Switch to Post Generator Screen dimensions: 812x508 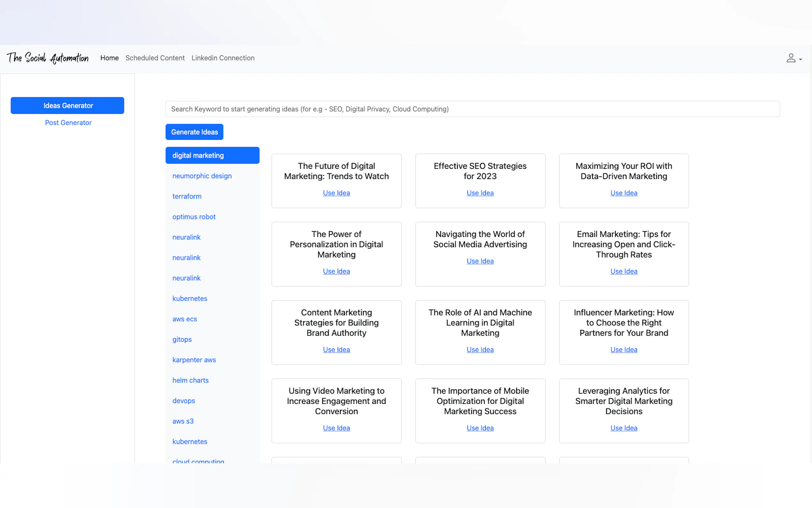(68, 123)
